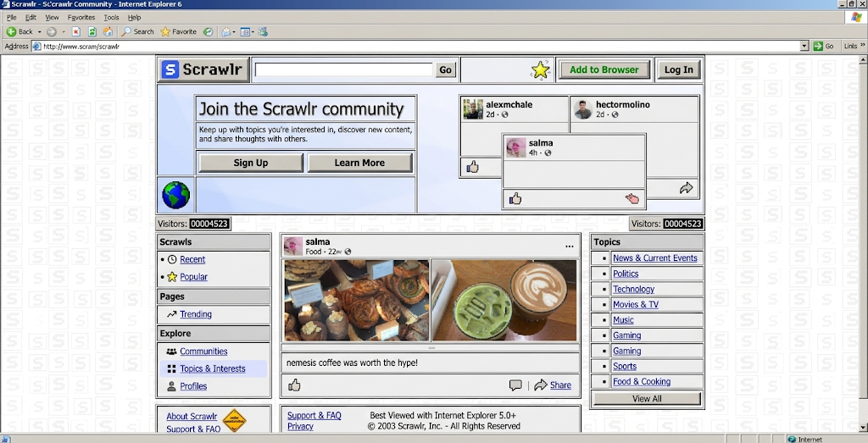Screen dimensions: 868x443
Task: Open News & Current Events topic
Action: coord(655,258)
